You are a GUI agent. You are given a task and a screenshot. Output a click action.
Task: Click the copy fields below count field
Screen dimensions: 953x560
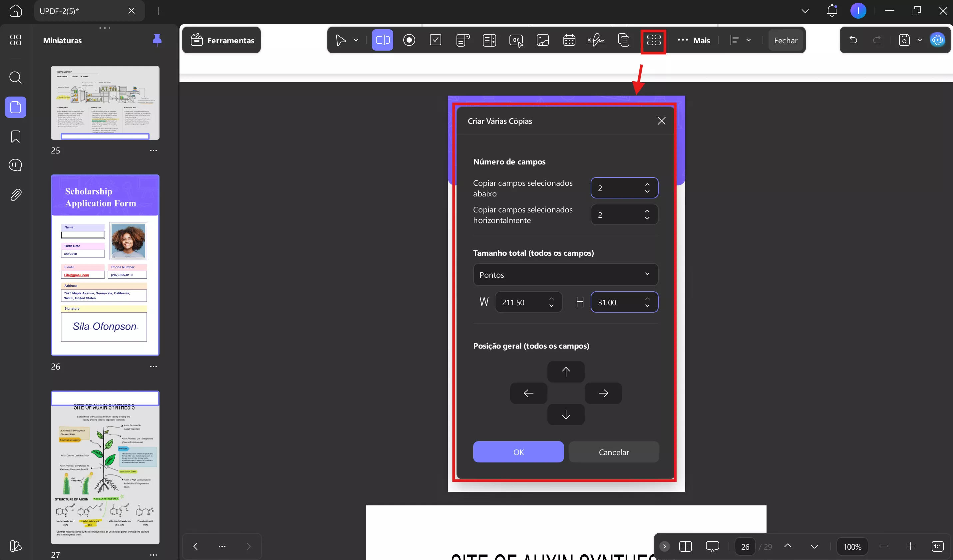click(624, 188)
